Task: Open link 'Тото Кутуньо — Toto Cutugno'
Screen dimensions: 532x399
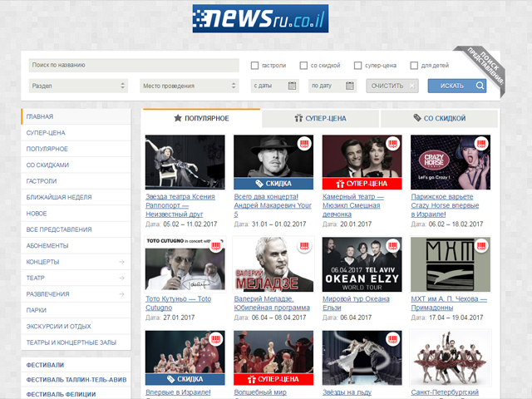Action: tap(178, 303)
